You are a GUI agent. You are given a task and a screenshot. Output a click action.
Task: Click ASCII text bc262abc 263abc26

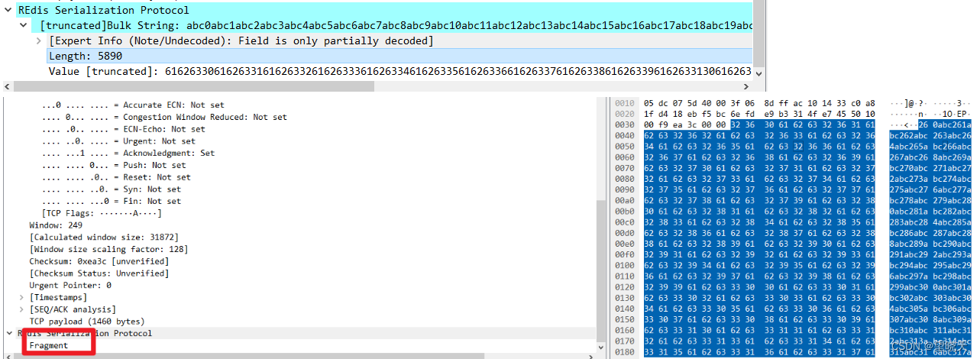(x=930, y=137)
